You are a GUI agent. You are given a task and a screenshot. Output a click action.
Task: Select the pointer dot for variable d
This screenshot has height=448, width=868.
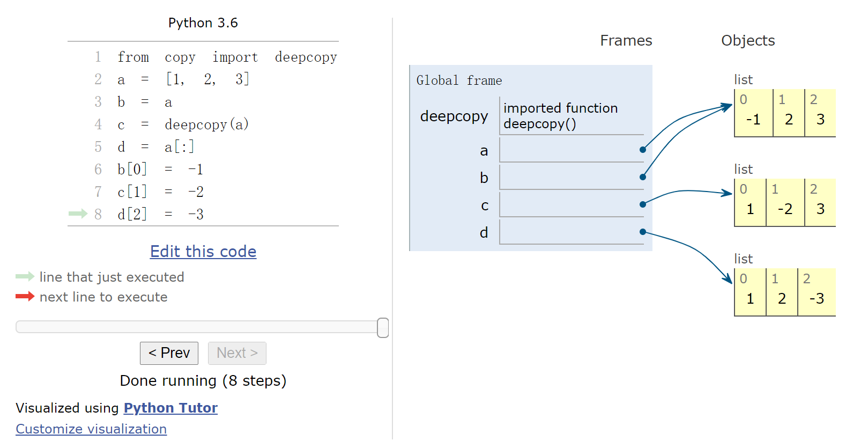(642, 232)
